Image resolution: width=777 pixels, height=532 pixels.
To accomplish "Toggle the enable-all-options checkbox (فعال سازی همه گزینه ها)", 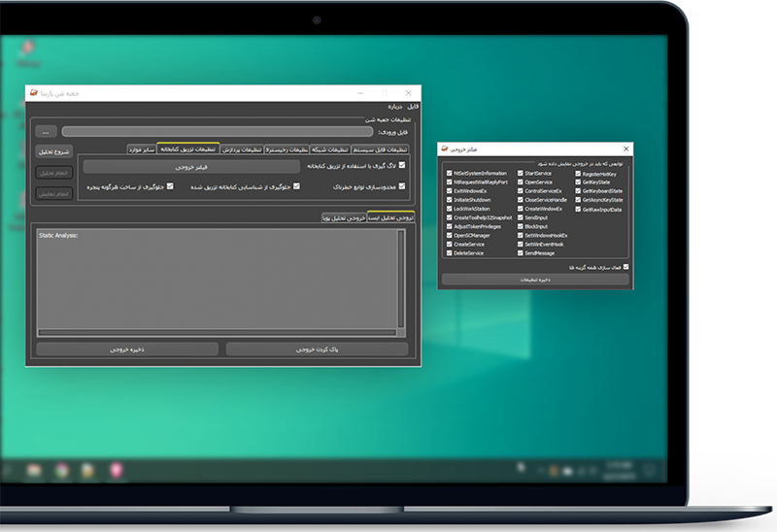I will pos(625,266).
